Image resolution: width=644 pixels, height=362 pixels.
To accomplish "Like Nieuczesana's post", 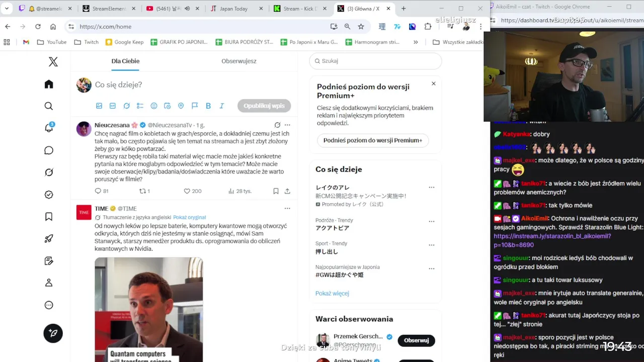I will tap(192, 191).
